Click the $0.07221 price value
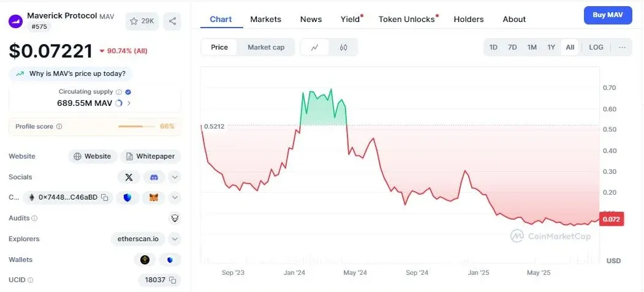 (51, 51)
